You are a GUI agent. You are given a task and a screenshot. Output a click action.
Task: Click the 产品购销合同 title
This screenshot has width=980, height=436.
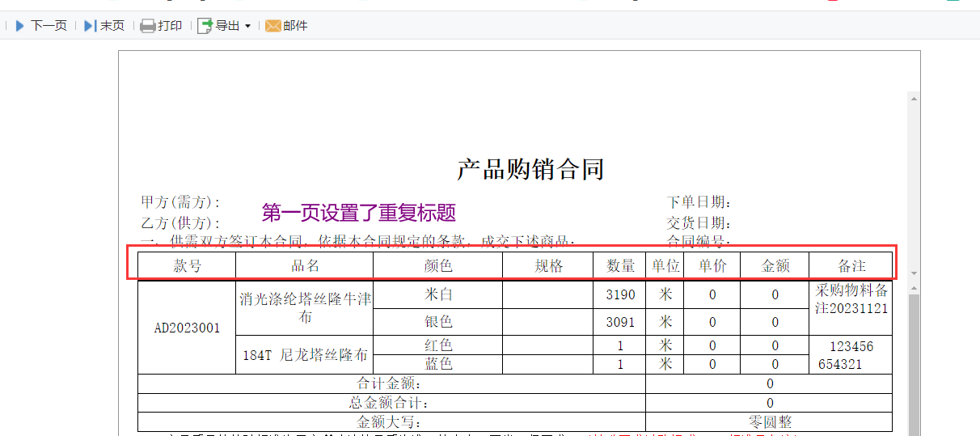530,169
